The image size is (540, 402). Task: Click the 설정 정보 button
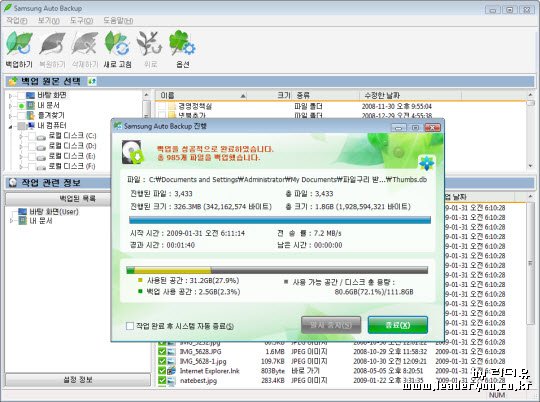click(78, 380)
